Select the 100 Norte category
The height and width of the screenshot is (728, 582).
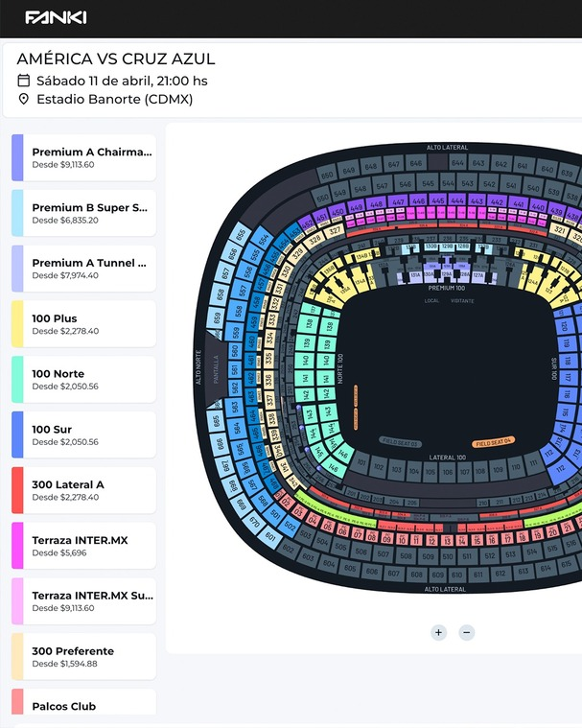tap(91, 379)
